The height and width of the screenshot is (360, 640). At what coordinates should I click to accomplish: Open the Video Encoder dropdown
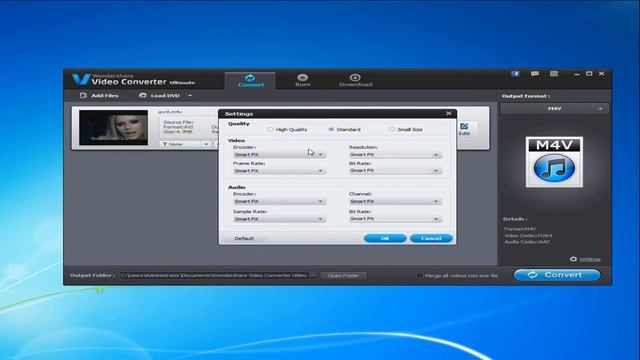(279, 155)
